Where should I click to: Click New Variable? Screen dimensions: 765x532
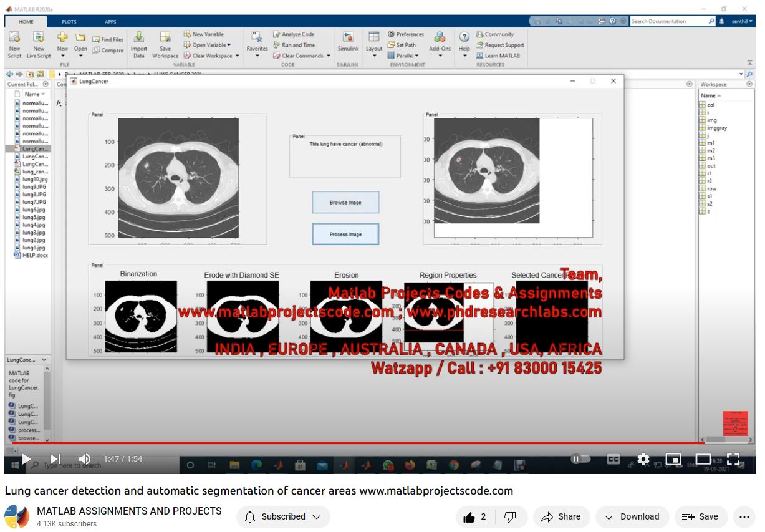[x=204, y=34]
